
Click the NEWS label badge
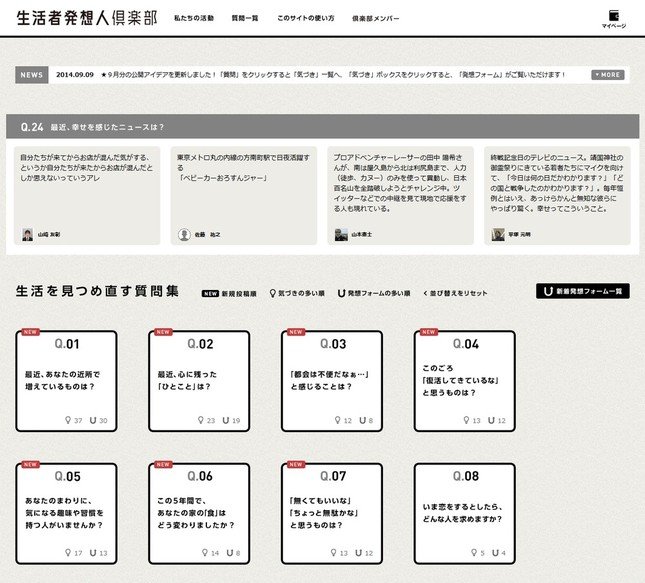coord(32,75)
